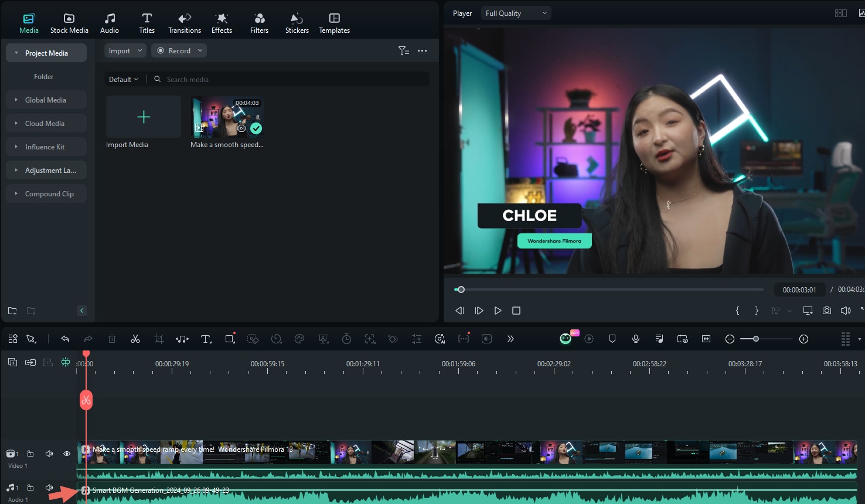Image resolution: width=865 pixels, height=504 pixels.
Task: Open the stopwatch duration tool
Action: pyautogui.click(x=346, y=339)
